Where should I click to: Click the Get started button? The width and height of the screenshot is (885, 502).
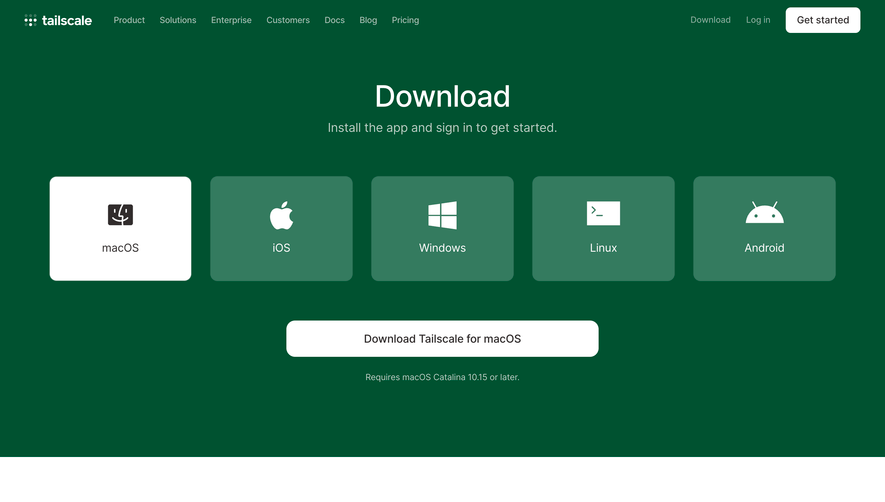823,20
